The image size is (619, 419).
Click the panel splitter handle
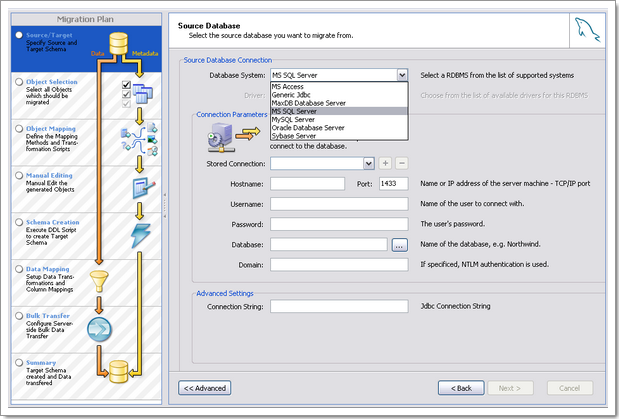pos(165,205)
